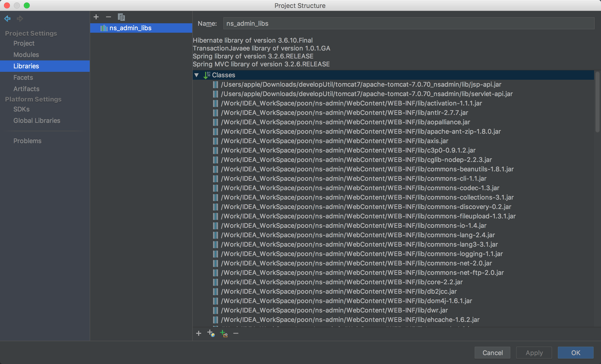Open the Modules settings page
The width and height of the screenshot is (601, 364).
coord(26,55)
